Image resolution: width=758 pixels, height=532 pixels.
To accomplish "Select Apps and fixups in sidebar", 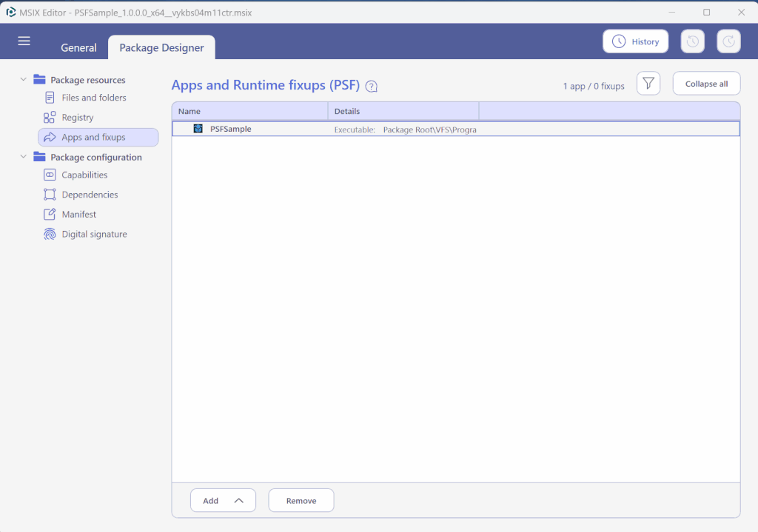I will click(x=98, y=137).
